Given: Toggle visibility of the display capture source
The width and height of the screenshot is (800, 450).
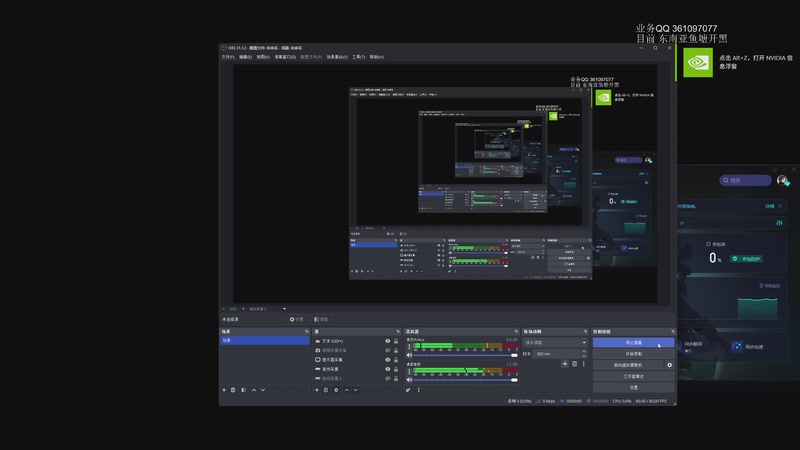Looking at the screenshot, I should (388, 360).
